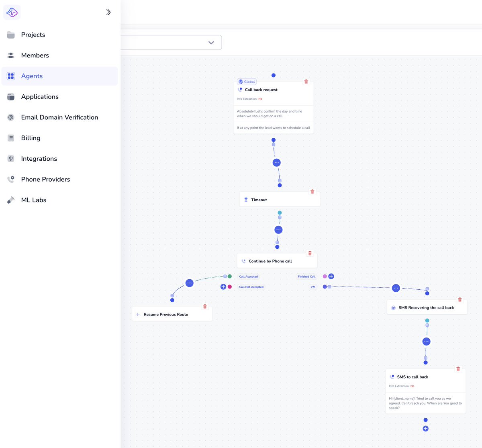
Task: Add a node from Finished Call output
Action: 331,276
